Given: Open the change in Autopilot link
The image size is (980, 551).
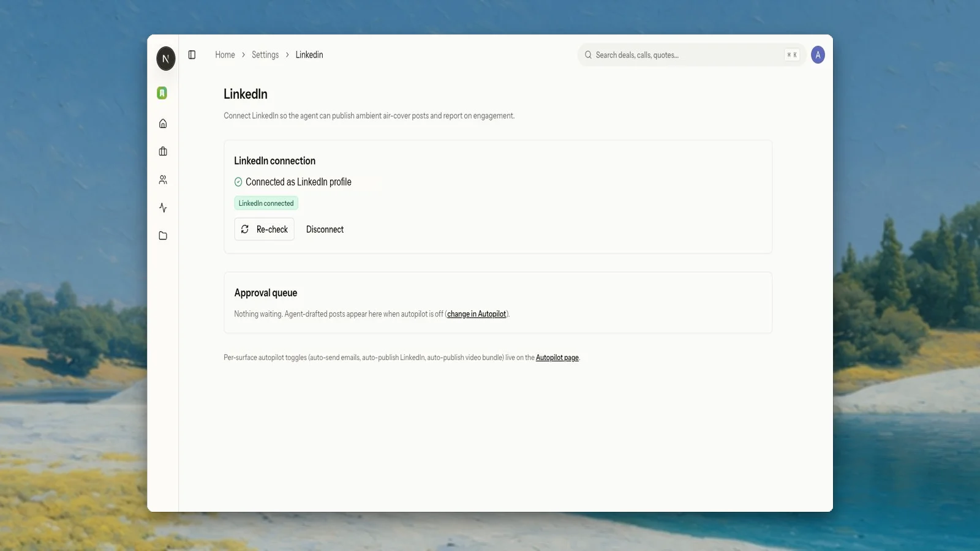Looking at the screenshot, I should [x=477, y=314].
